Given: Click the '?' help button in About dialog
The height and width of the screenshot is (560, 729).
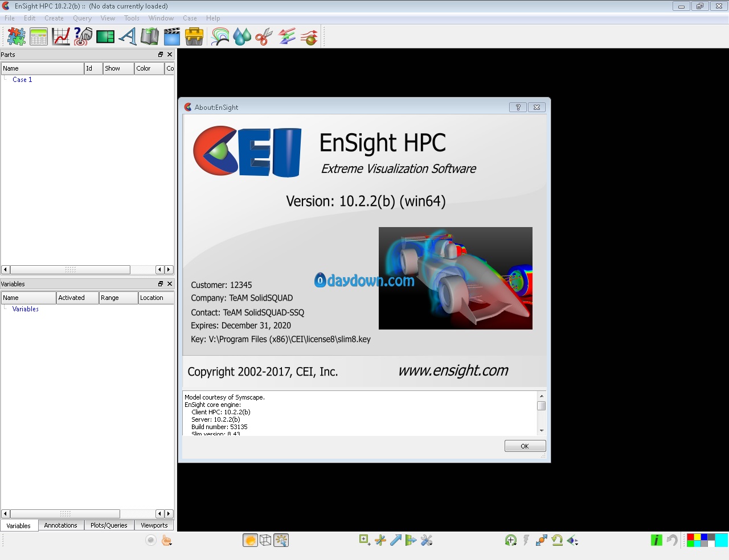Looking at the screenshot, I should pos(518,107).
